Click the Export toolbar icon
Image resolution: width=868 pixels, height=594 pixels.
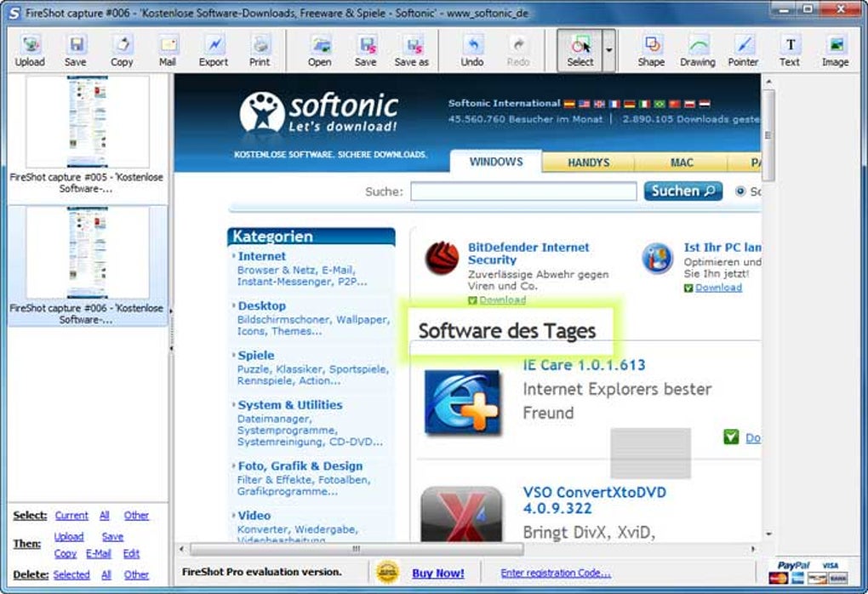tap(214, 51)
